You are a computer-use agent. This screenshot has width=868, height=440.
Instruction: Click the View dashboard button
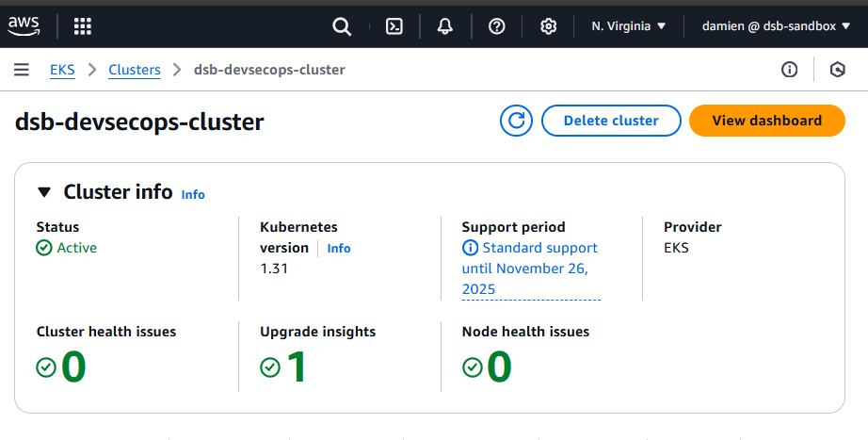click(x=766, y=121)
